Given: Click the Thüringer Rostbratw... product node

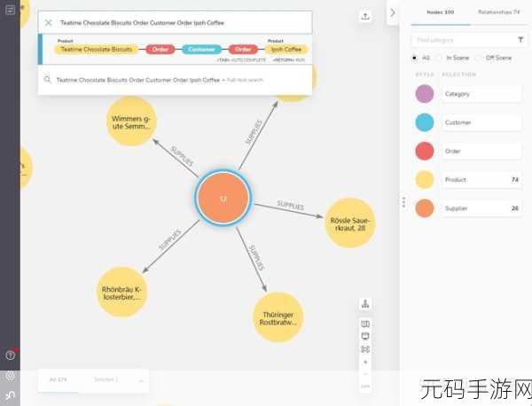Looking at the screenshot, I should [x=278, y=317].
